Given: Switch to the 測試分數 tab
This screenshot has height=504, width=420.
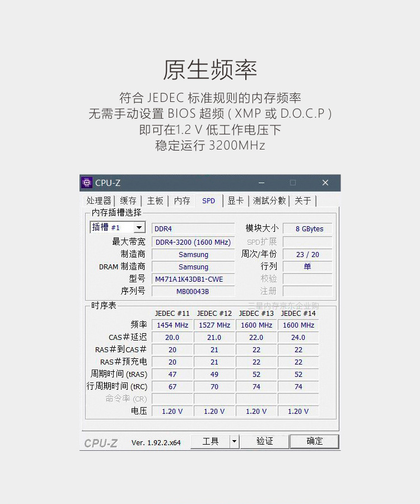Looking at the screenshot, I should pyautogui.click(x=269, y=201).
